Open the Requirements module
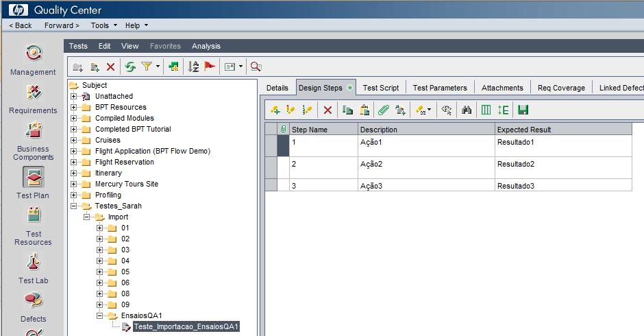 [x=33, y=99]
